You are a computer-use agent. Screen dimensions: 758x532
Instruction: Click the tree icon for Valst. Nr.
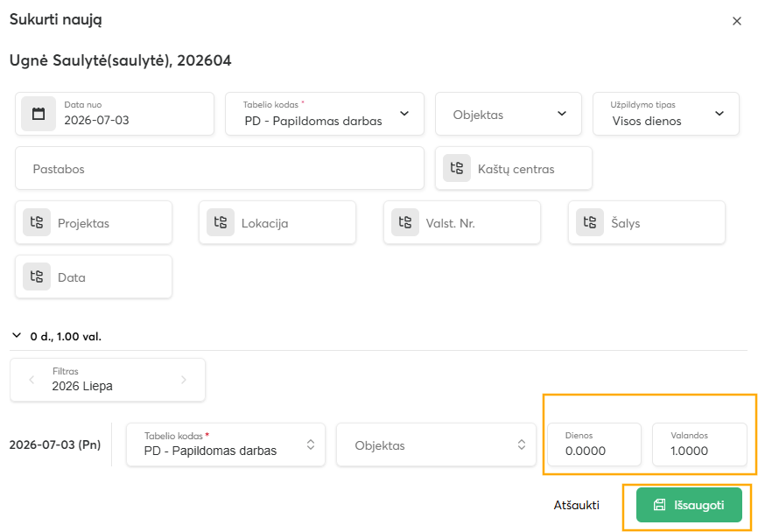405,222
